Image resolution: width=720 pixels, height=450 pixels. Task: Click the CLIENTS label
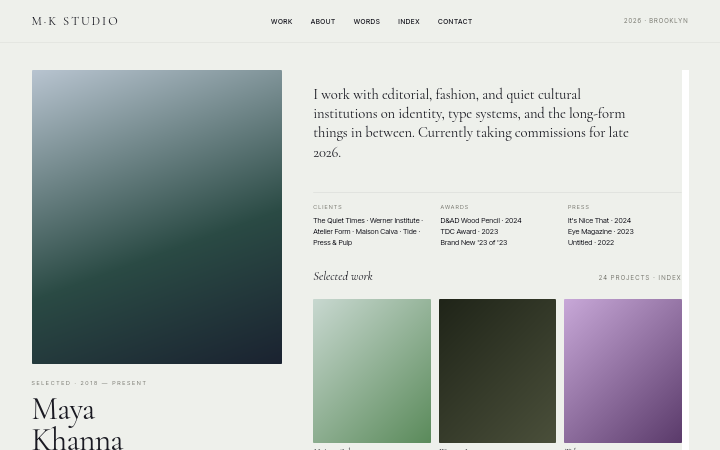point(327,207)
